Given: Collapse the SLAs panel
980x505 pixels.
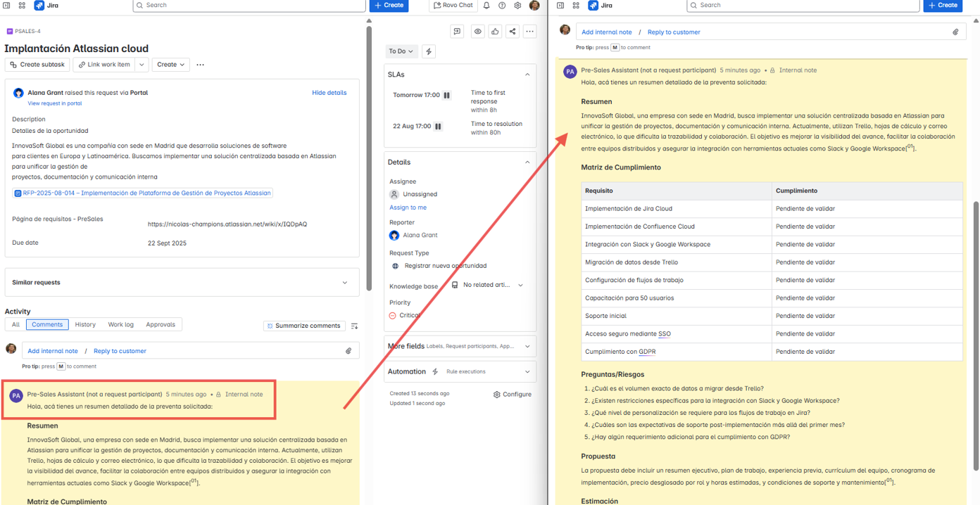Looking at the screenshot, I should (527, 75).
